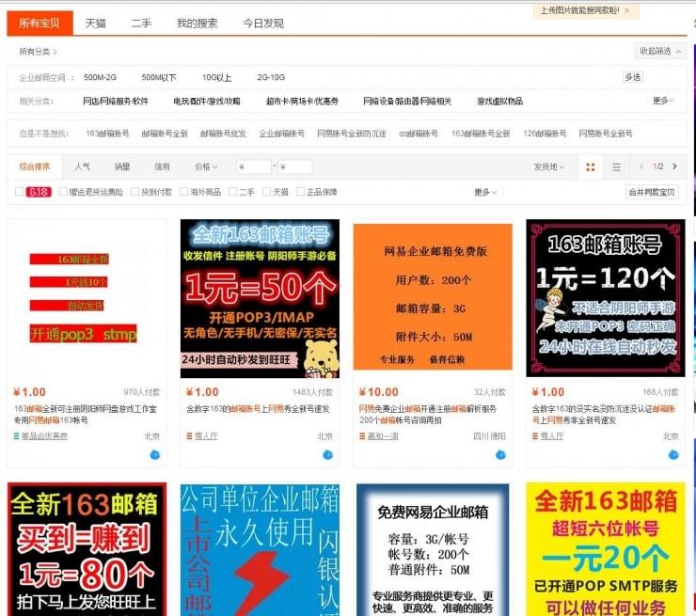Toggle the 618 checkbox
This screenshot has width=696, height=616.
pos(19,192)
